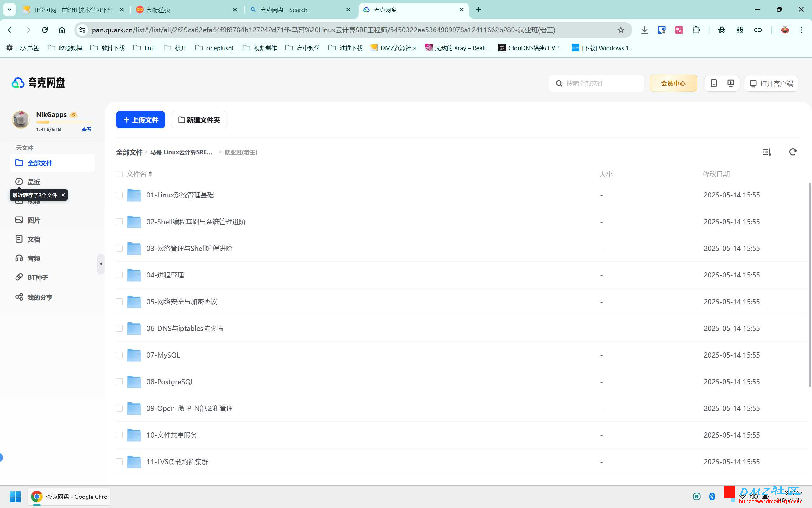This screenshot has height=508, width=812.
Task: Check the 04-进程管理 checkbox
Action: pos(119,275)
